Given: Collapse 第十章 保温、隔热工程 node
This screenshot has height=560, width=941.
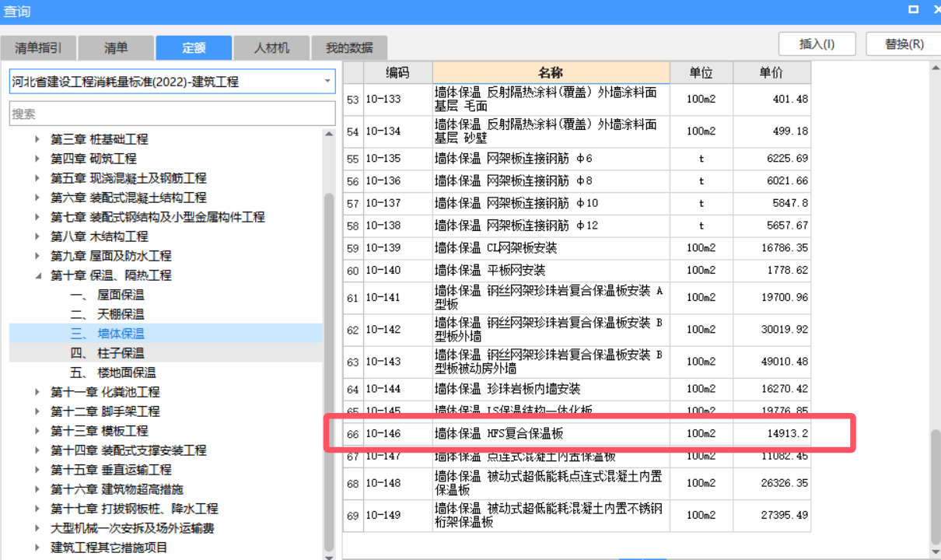Looking at the screenshot, I should click(37, 275).
